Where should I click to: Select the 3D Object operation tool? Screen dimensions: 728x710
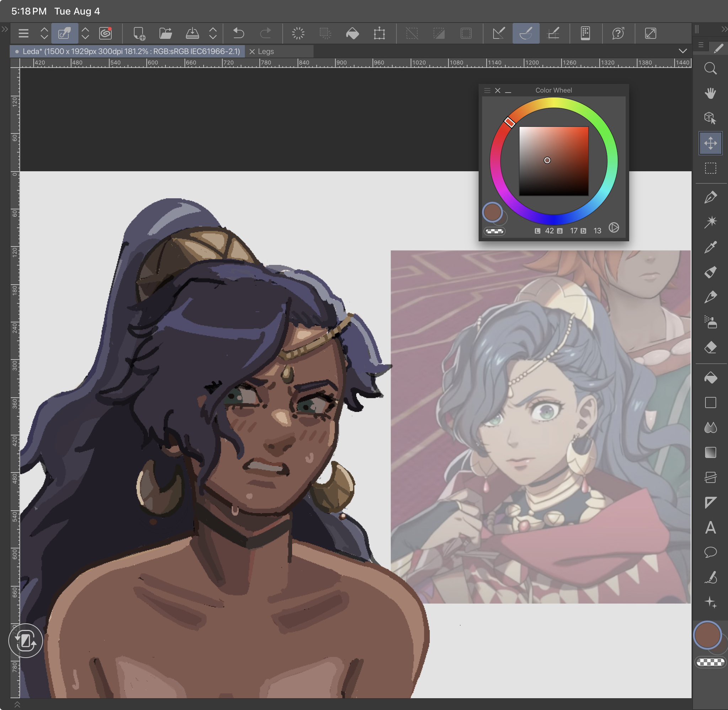tap(711, 118)
